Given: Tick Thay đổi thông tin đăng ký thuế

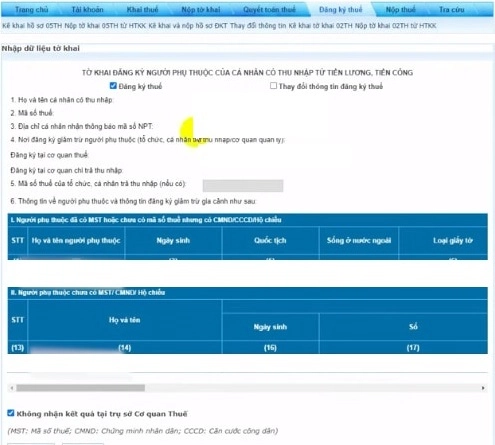Looking at the screenshot, I should (273, 86).
